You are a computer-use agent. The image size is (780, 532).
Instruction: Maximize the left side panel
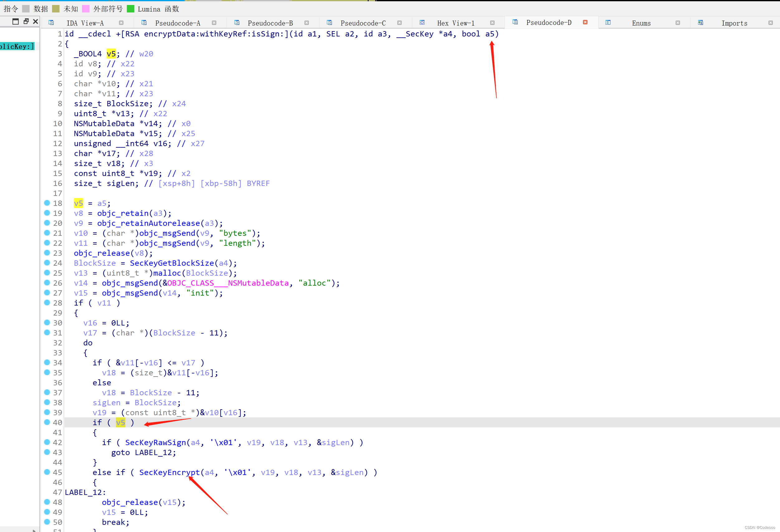click(16, 21)
